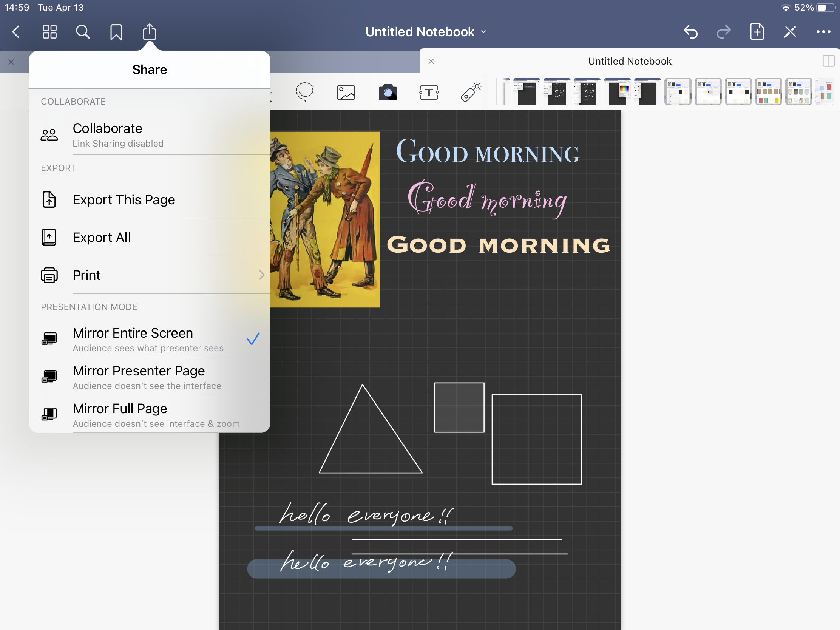Image resolution: width=840 pixels, height=630 pixels.
Task: Select the lasso selection tool
Action: pyautogui.click(x=304, y=92)
